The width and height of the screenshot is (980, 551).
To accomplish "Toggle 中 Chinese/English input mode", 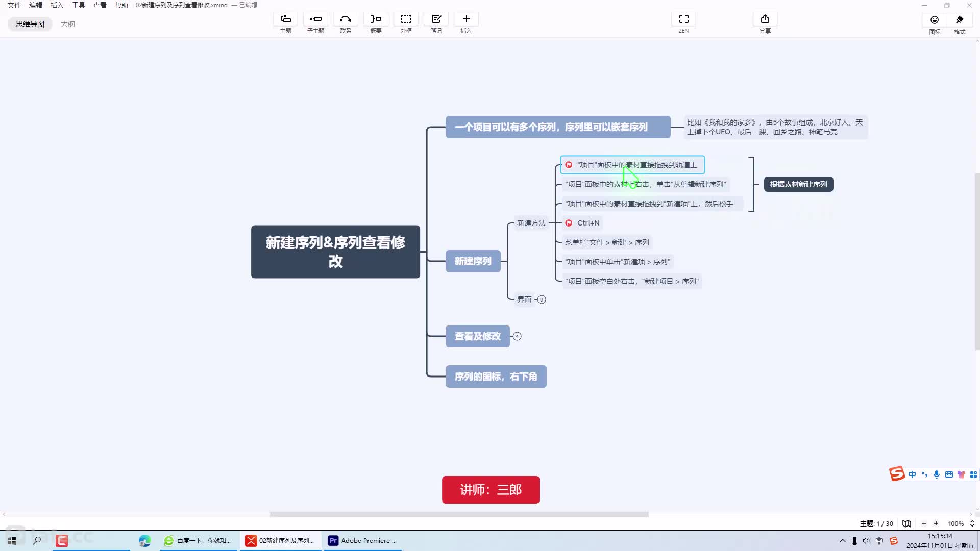I will pos(912,474).
